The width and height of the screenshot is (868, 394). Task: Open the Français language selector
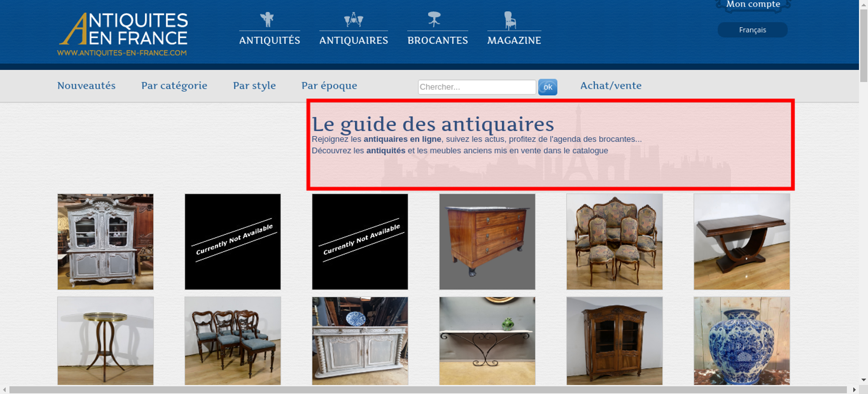(x=752, y=30)
